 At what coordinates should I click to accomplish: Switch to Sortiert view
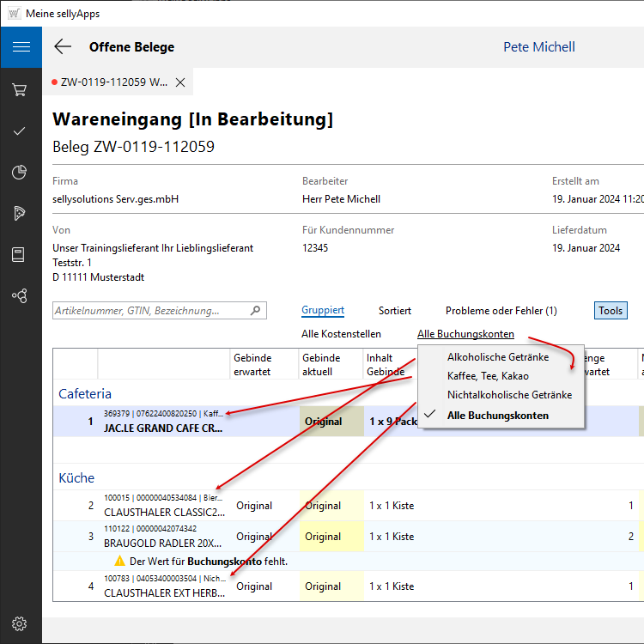tap(394, 311)
